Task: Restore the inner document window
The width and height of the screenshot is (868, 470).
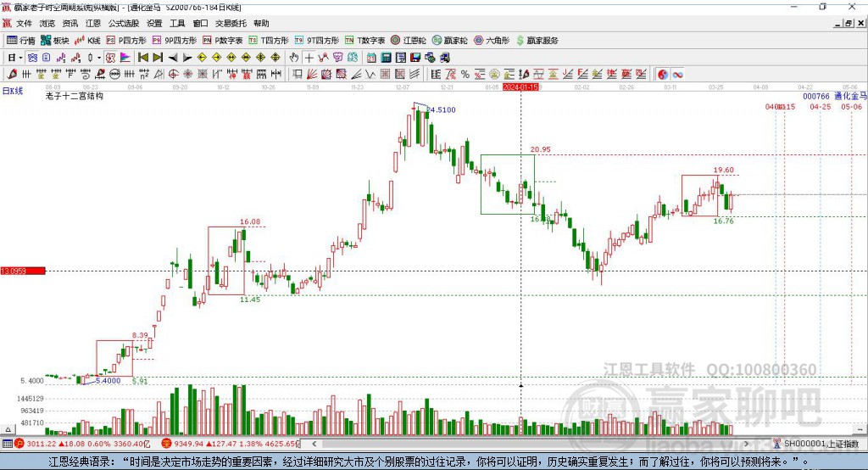Action: pos(849,23)
